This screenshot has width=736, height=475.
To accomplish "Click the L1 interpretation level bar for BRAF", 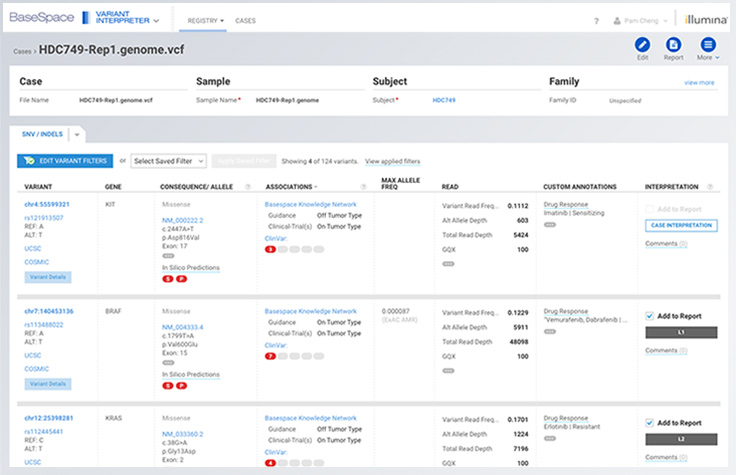I will (681, 331).
